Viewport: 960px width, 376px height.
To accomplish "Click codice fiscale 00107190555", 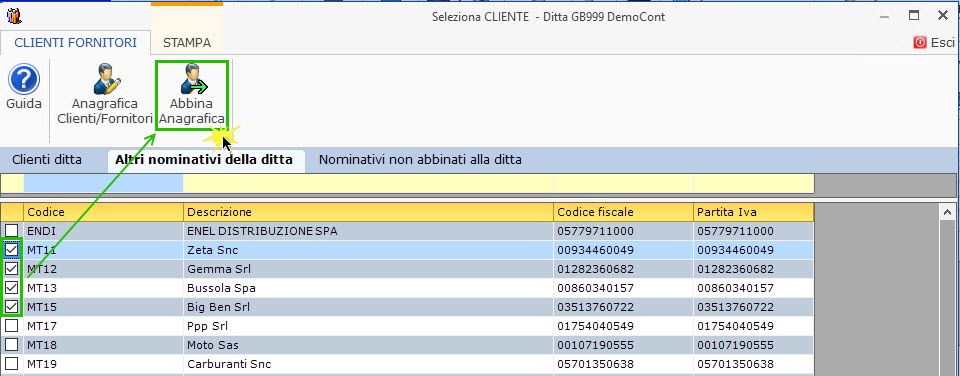I will [623, 345].
